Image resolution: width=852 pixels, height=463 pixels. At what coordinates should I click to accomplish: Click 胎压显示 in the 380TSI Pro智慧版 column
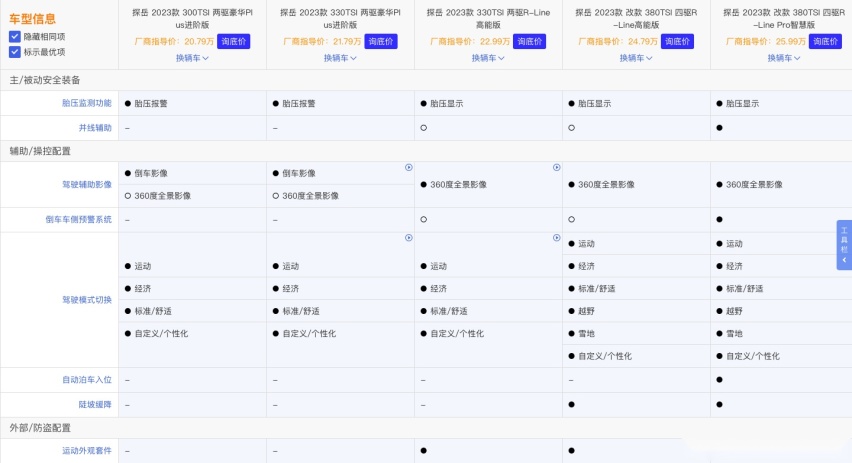tap(742, 103)
